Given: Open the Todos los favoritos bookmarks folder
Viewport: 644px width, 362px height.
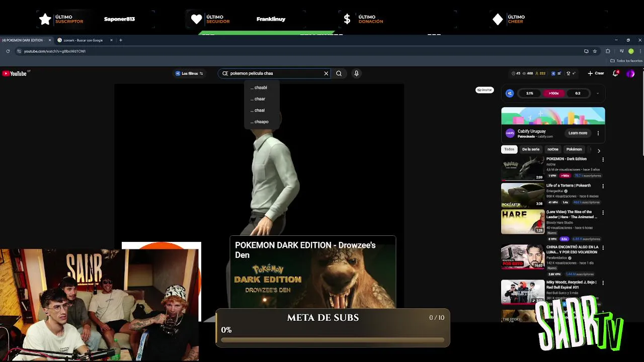Looking at the screenshot, I should coord(626,61).
